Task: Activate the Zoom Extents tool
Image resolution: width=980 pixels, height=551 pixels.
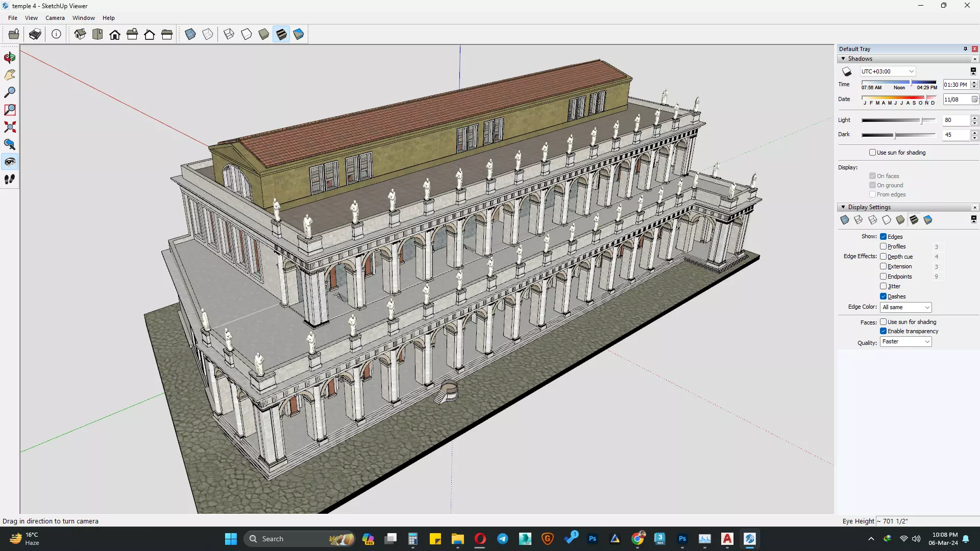Action: (10, 127)
